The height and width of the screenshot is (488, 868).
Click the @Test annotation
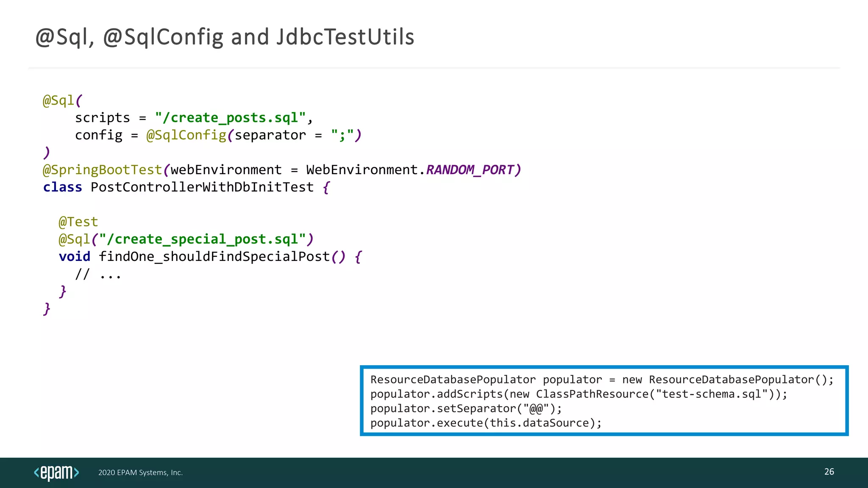(78, 222)
